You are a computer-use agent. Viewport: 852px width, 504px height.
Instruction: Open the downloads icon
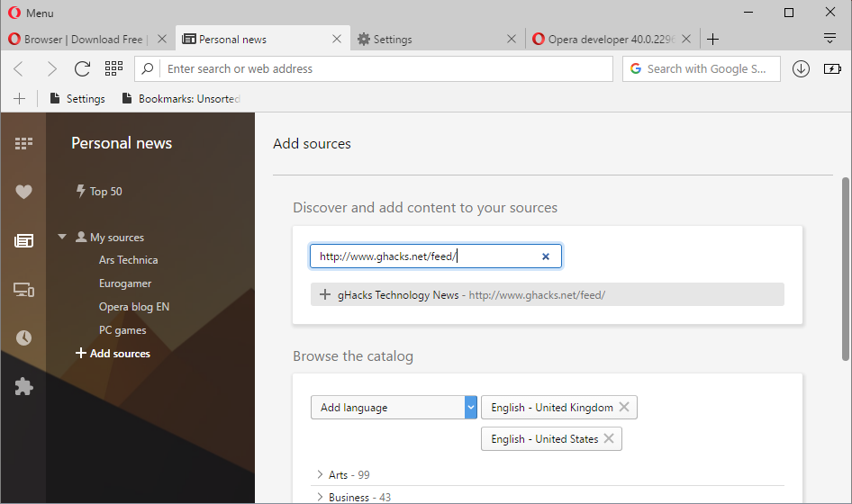pyautogui.click(x=801, y=69)
